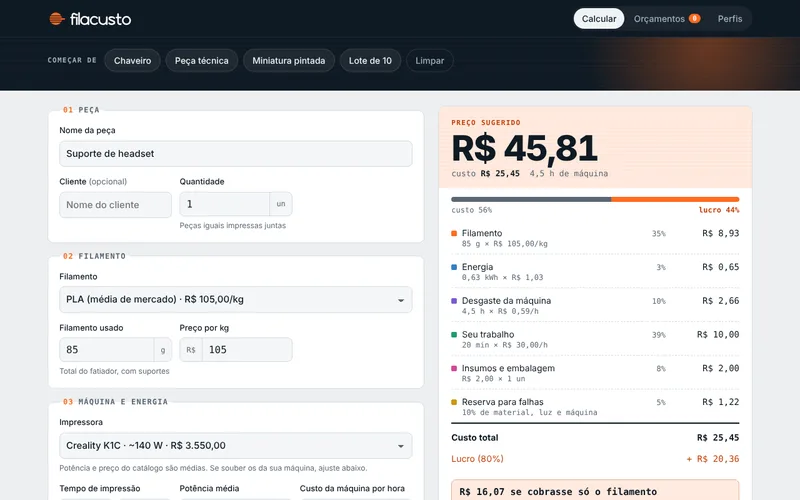Click the Filamento dropdown arrow
This screenshot has height=500, width=800.
(401, 300)
